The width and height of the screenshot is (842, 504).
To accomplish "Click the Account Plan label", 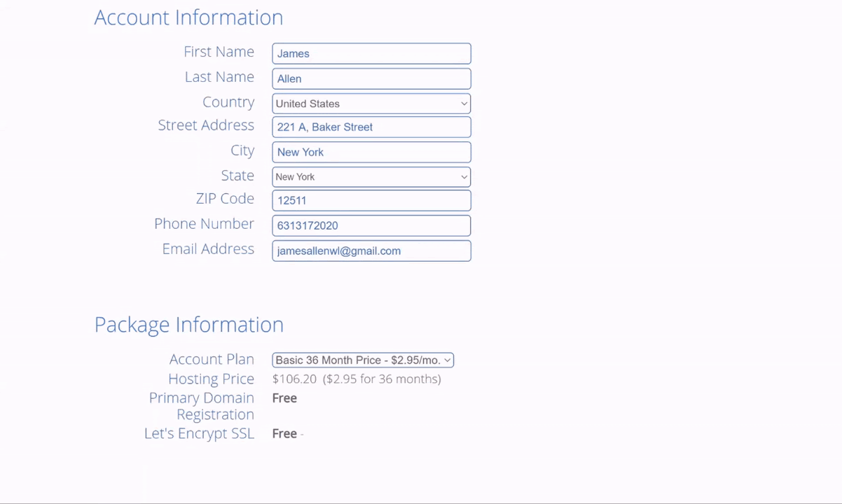I will coord(212,359).
